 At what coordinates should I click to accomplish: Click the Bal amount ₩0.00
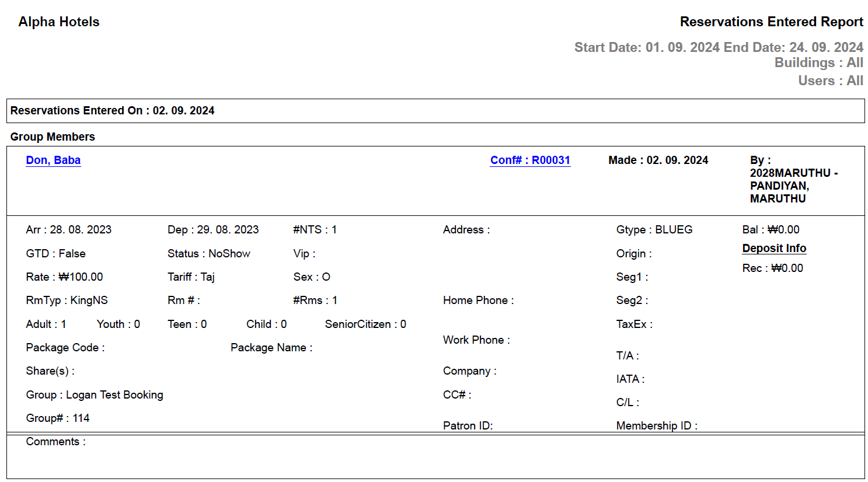coord(771,229)
